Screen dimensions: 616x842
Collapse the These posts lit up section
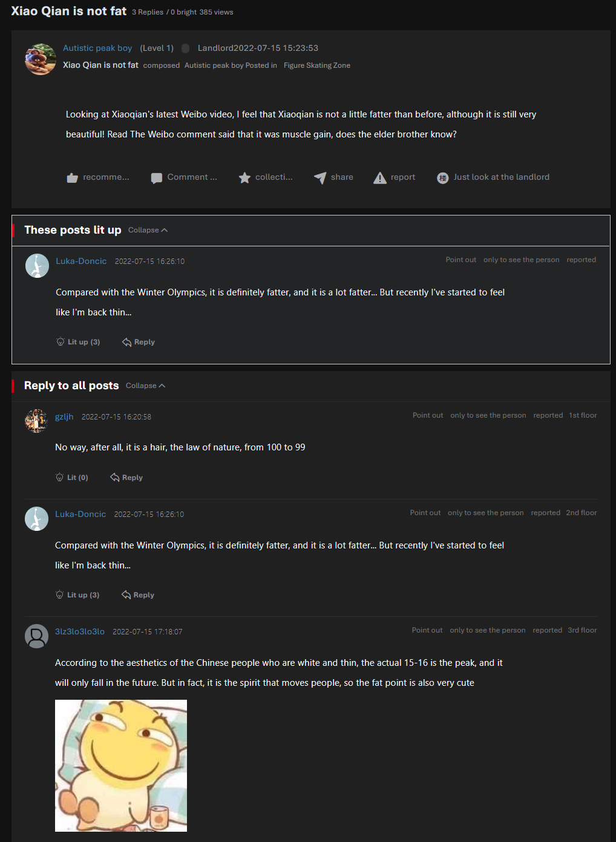click(148, 230)
